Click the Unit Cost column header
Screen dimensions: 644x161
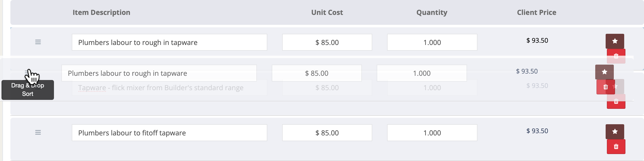(x=327, y=12)
